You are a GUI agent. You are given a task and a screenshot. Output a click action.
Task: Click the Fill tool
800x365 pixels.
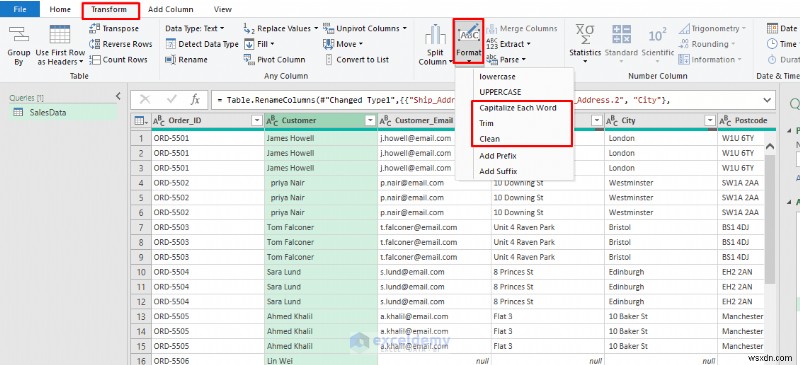pyautogui.click(x=259, y=44)
